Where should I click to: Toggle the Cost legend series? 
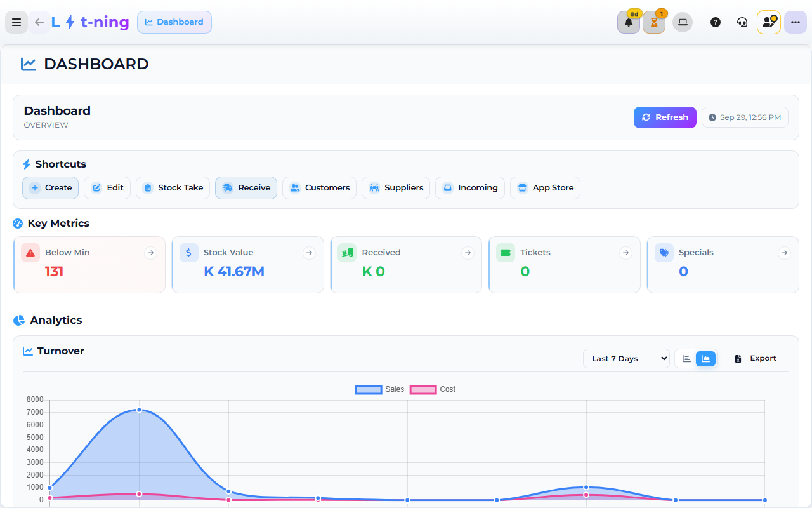coord(433,389)
